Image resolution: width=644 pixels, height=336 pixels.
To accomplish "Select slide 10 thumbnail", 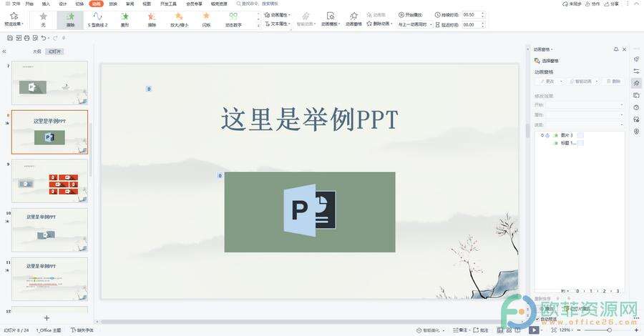I will 49,230.
